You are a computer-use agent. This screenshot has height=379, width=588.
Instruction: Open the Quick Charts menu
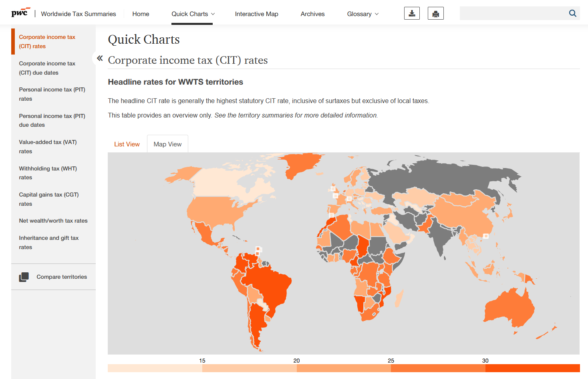190,14
